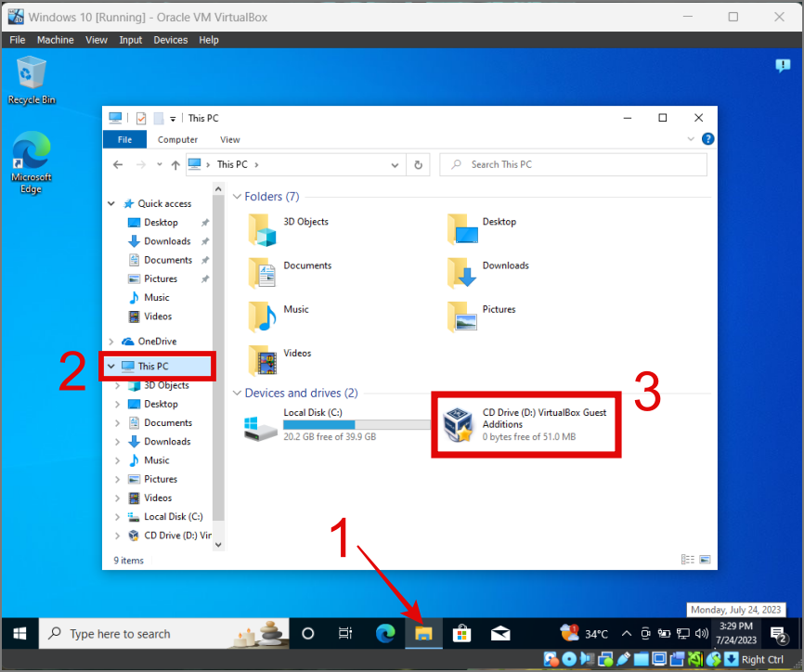Open the File ribbon tab
This screenshot has width=804, height=672.
[124, 139]
